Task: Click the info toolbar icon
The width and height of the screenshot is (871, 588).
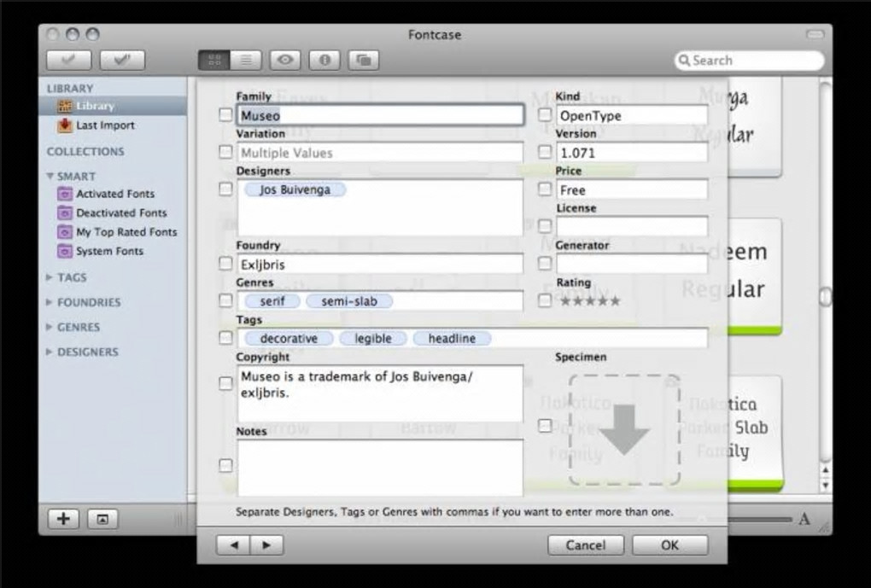Action: click(x=325, y=60)
